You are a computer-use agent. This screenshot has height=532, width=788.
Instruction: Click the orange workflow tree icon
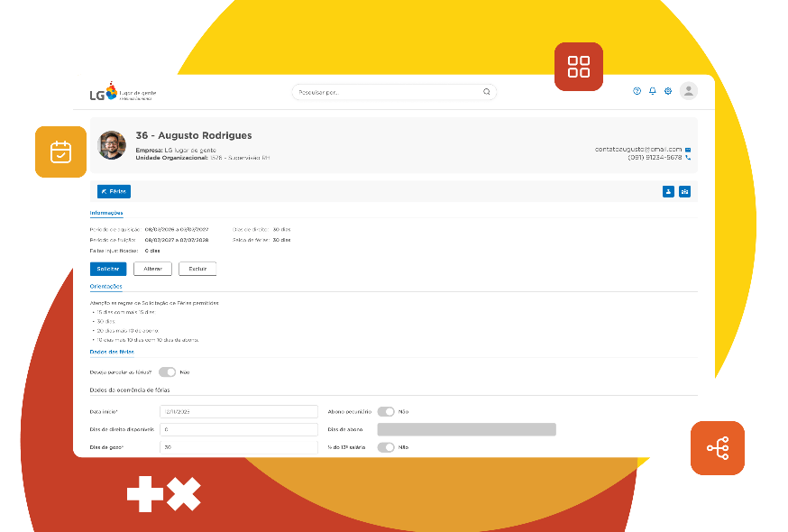[717, 448]
